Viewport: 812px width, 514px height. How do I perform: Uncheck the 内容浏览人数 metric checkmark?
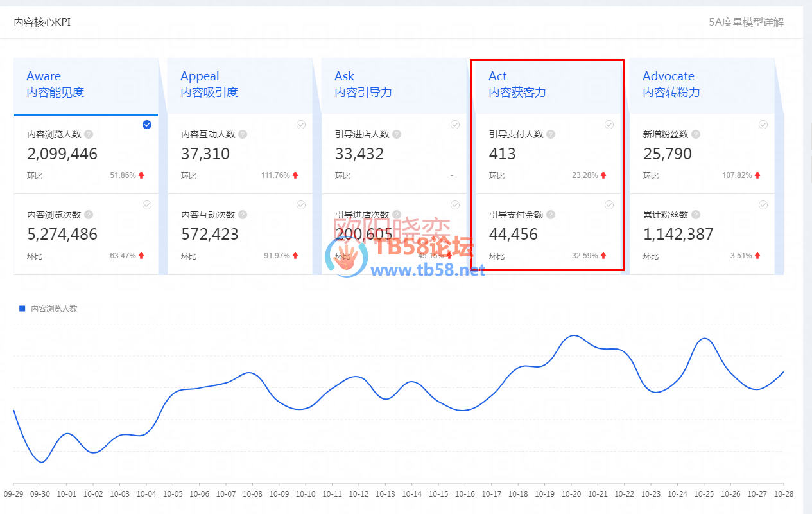[147, 125]
